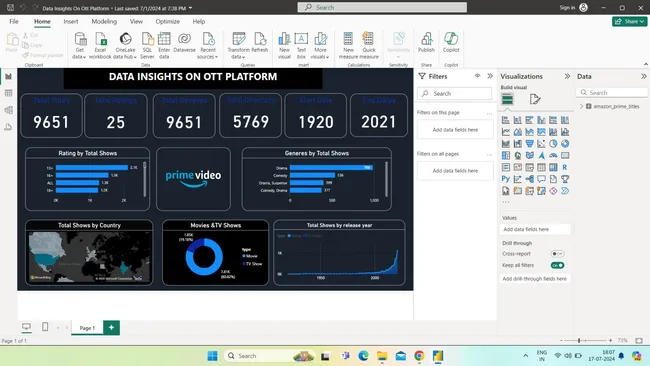The height and width of the screenshot is (366, 650).
Task: Click the fit to page icon
Action: [639, 340]
